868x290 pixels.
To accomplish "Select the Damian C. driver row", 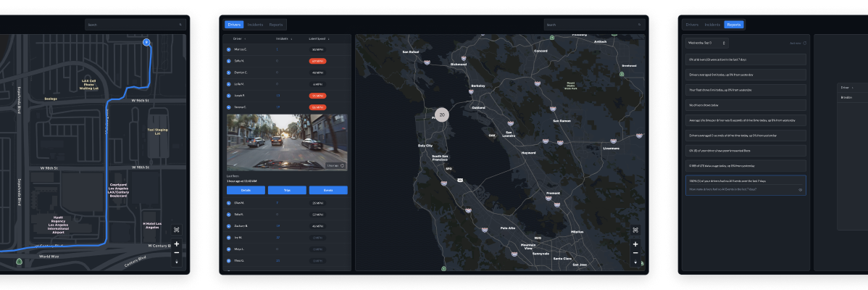I will tap(287, 72).
